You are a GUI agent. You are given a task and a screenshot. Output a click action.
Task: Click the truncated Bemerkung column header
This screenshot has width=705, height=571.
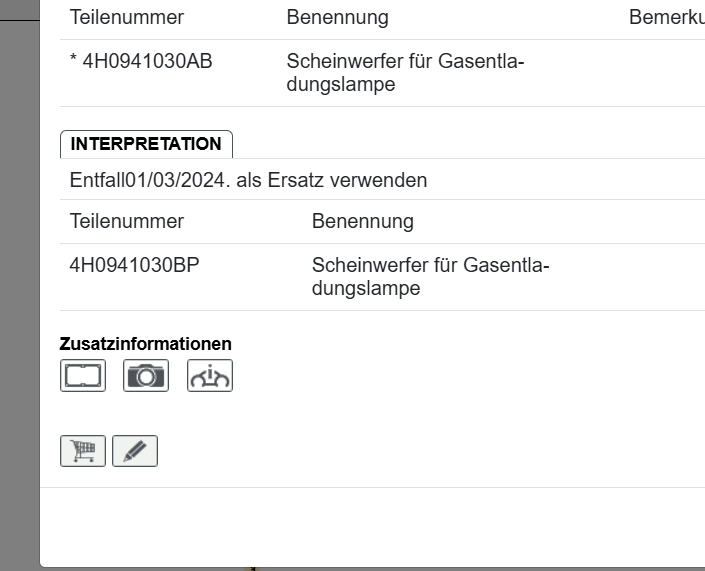pyautogui.click(x=666, y=18)
